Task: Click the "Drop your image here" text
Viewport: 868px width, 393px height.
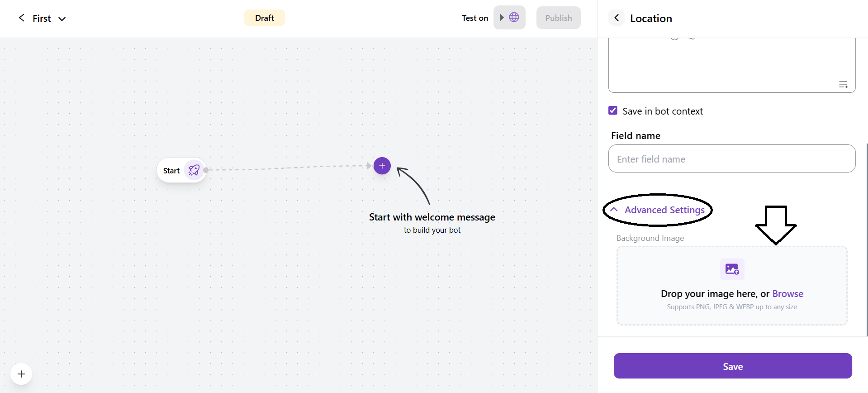Action: point(715,294)
